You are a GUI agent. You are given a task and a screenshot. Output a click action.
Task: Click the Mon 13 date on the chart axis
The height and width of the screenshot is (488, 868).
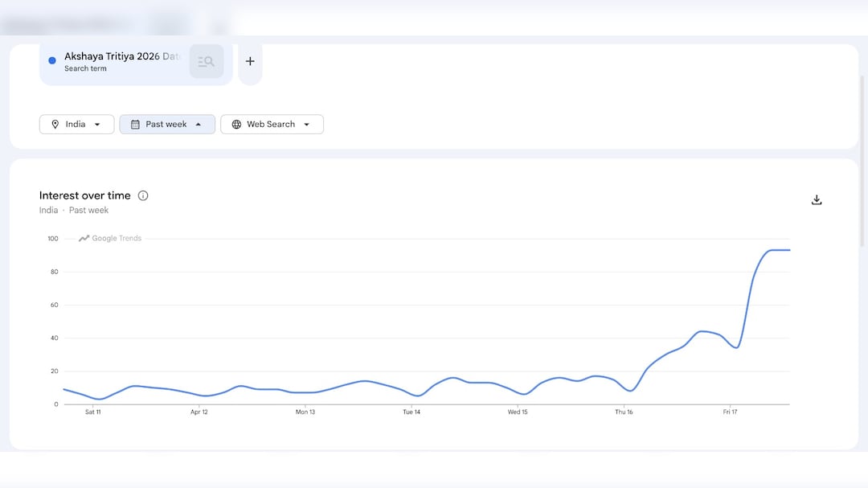pyautogui.click(x=305, y=412)
